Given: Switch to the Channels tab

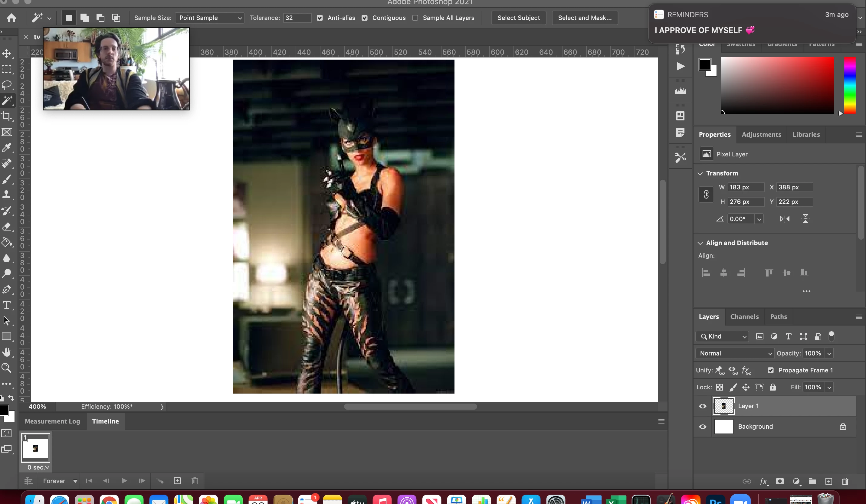Looking at the screenshot, I should [744, 317].
